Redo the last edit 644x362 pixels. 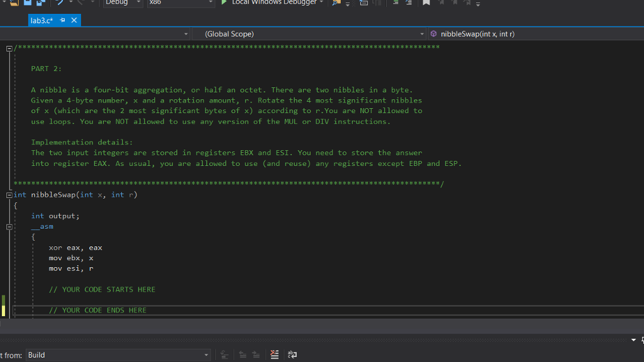click(79, 3)
